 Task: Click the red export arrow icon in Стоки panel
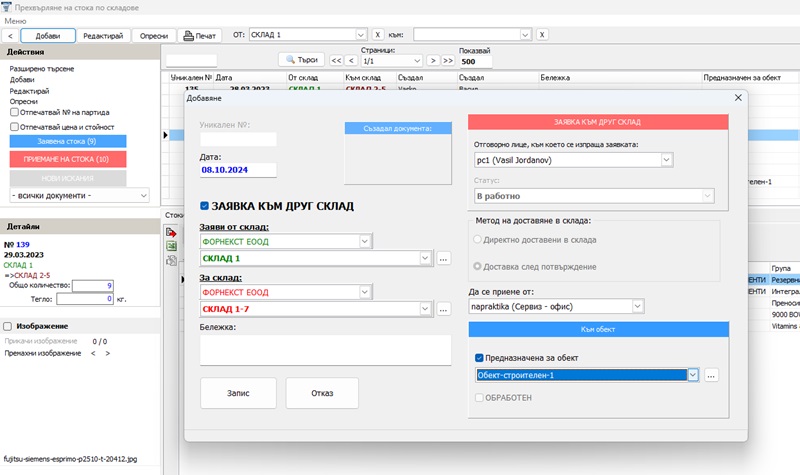click(171, 233)
